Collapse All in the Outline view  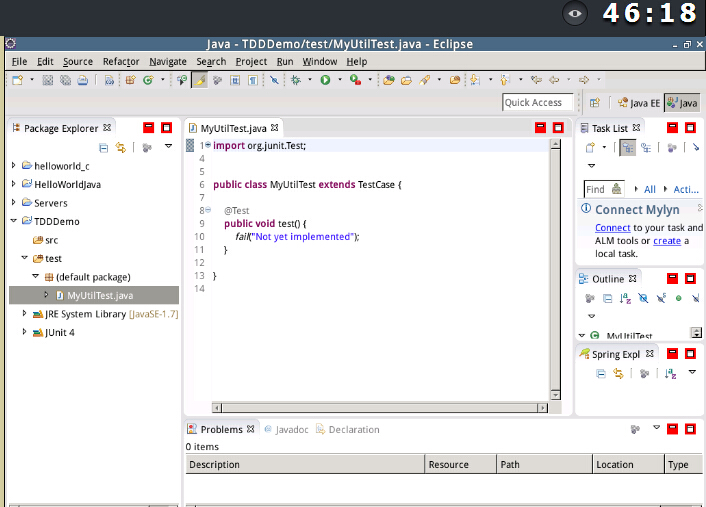607,298
